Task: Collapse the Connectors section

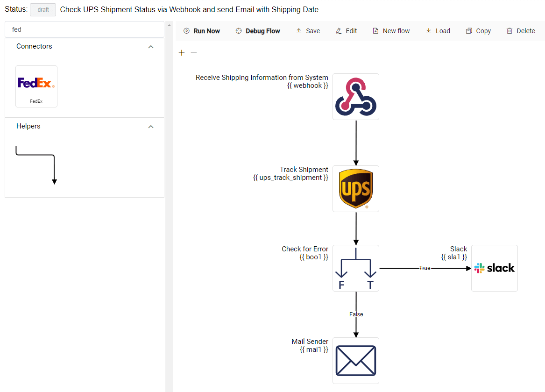Action: point(151,47)
